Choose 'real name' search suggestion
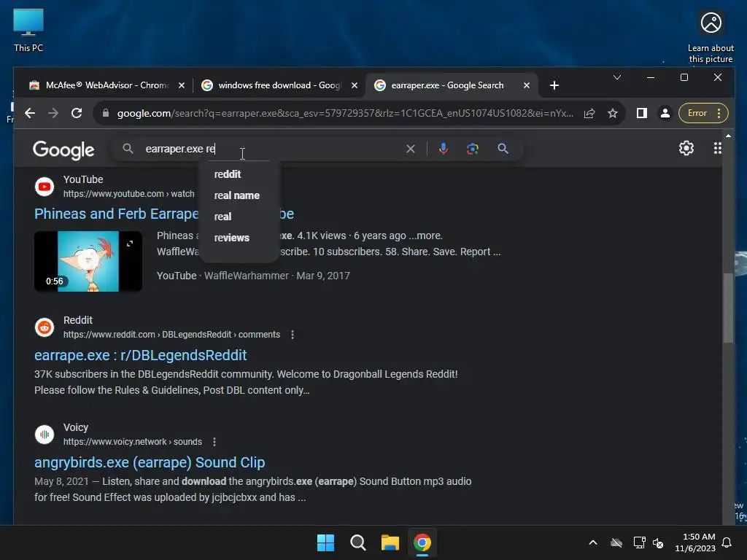This screenshot has height=560, width=747. [239, 195]
